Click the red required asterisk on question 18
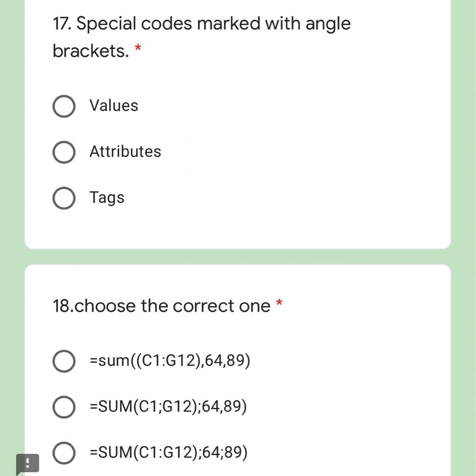476x476 pixels. coord(279,303)
